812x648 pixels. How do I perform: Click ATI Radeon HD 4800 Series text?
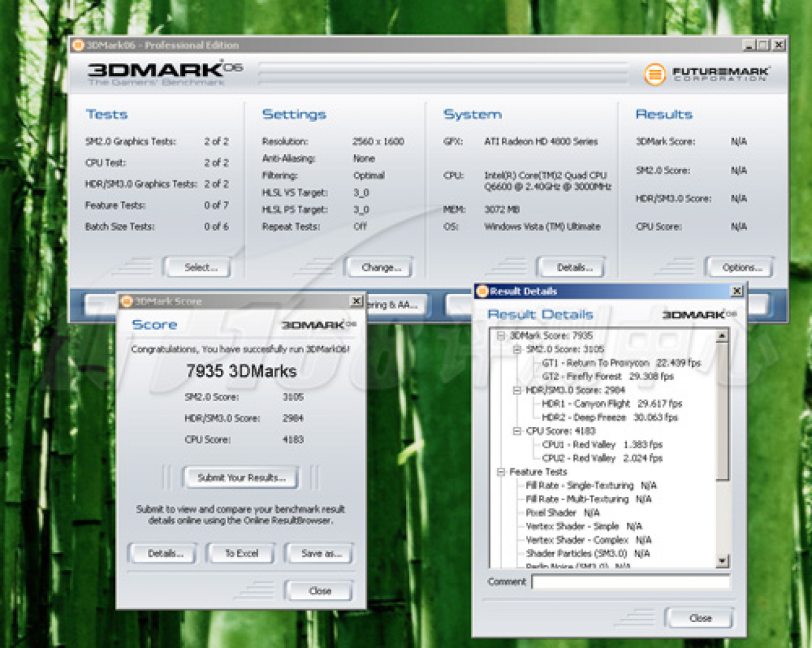click(540, 142)
